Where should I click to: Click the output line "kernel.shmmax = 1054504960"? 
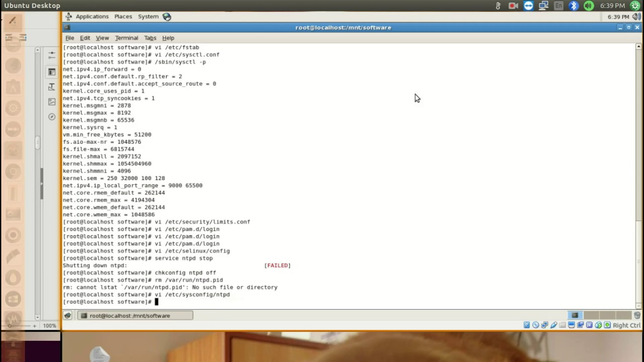pyautogui.click(x=107, y=163)
